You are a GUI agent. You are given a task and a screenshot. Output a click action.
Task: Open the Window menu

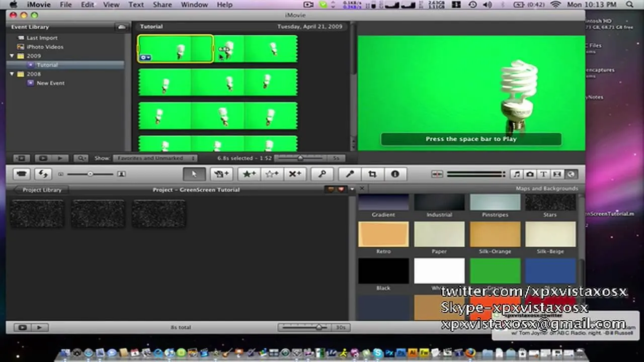point(194,5)
